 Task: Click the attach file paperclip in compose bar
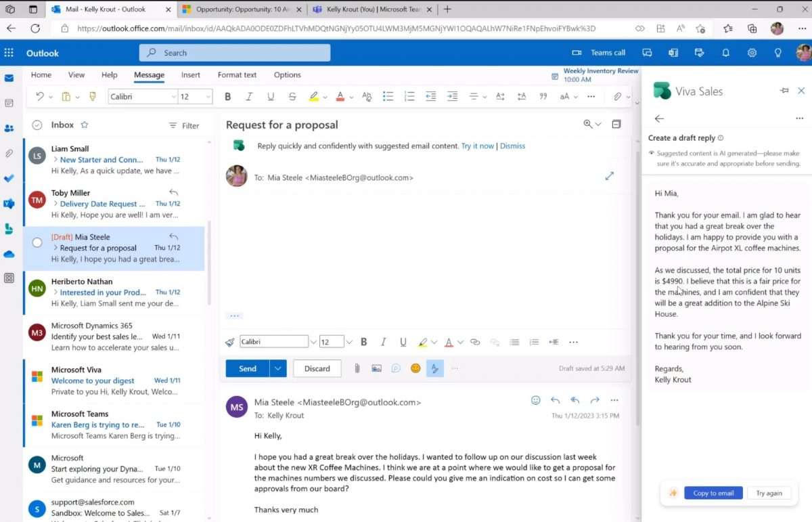coord(357,368)
